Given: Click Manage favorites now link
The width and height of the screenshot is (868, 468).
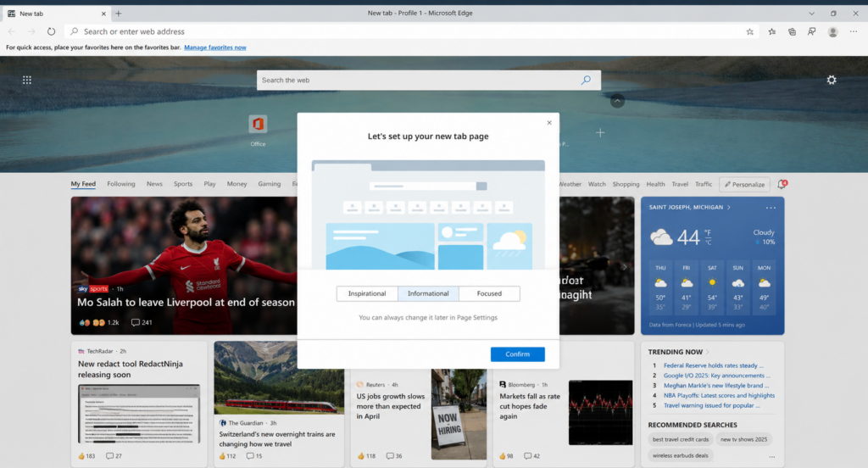Looking at the screenshot, I should 215,47.
